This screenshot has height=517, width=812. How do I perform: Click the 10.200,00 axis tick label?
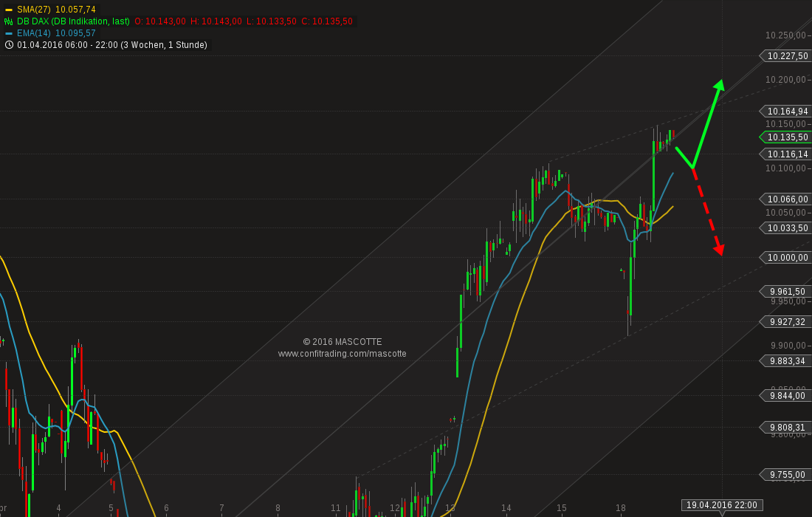coord(785,80)
